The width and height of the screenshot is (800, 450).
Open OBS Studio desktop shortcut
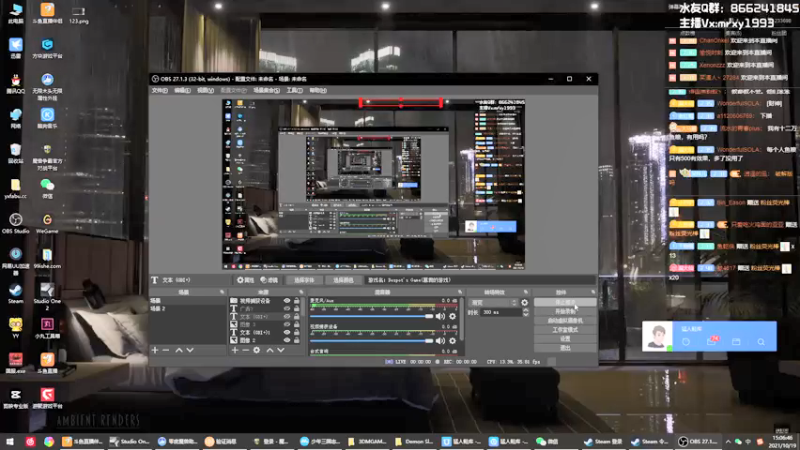(15, 223)
